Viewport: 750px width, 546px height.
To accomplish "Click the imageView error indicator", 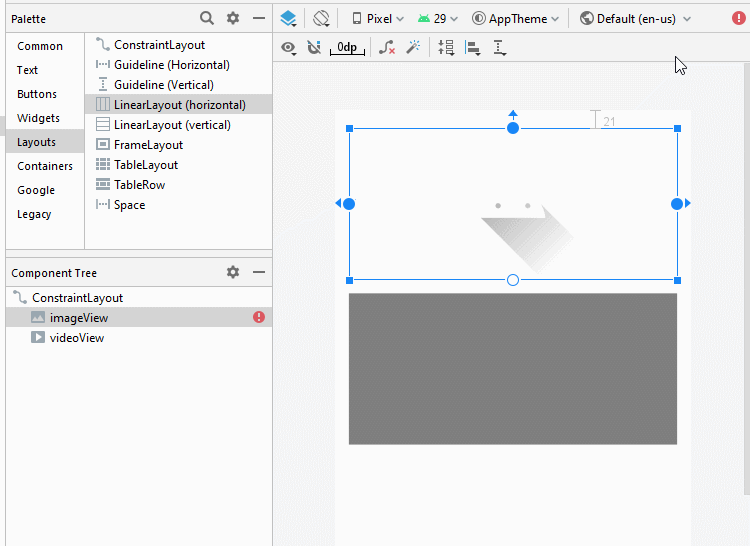I will [259, 317].
